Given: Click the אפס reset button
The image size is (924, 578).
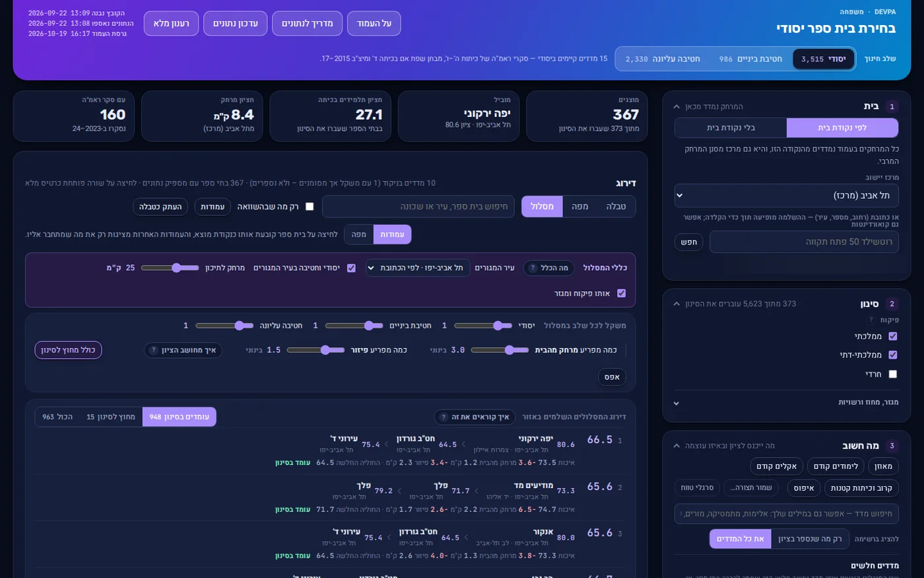Looking at the screenshot, I should point(612,377).
